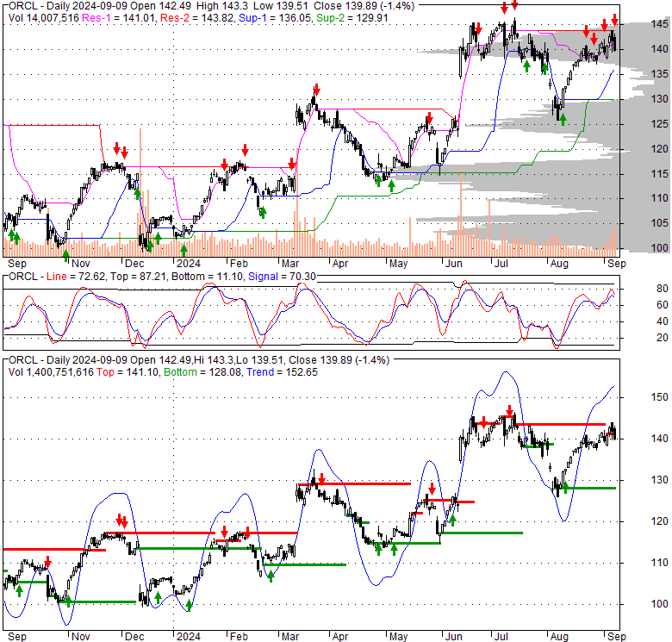Click the 'Sup-2 = 129.91' legend value
Screen dimensions: 672x642
click(x=352, y=18)
